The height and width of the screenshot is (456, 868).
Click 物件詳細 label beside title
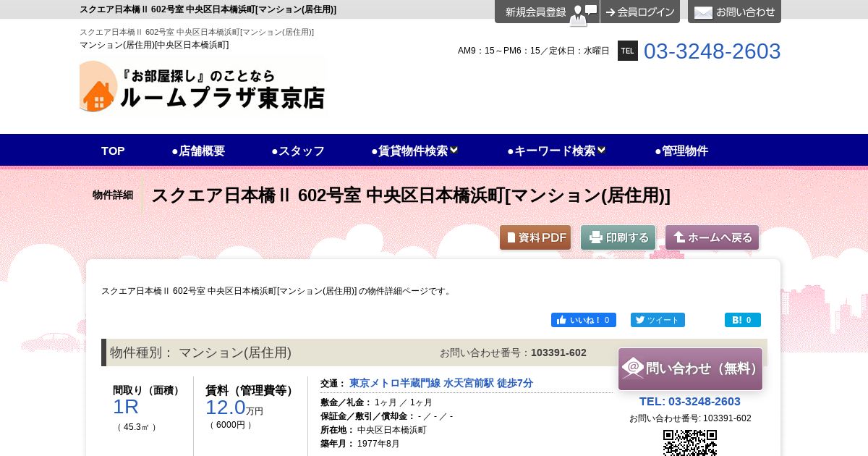(x=113, y=195)
